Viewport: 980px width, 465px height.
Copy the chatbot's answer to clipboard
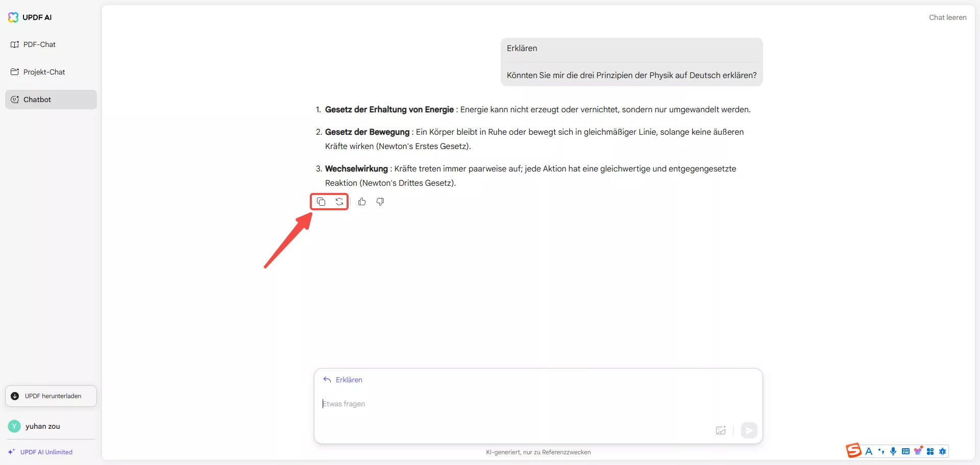321,202
